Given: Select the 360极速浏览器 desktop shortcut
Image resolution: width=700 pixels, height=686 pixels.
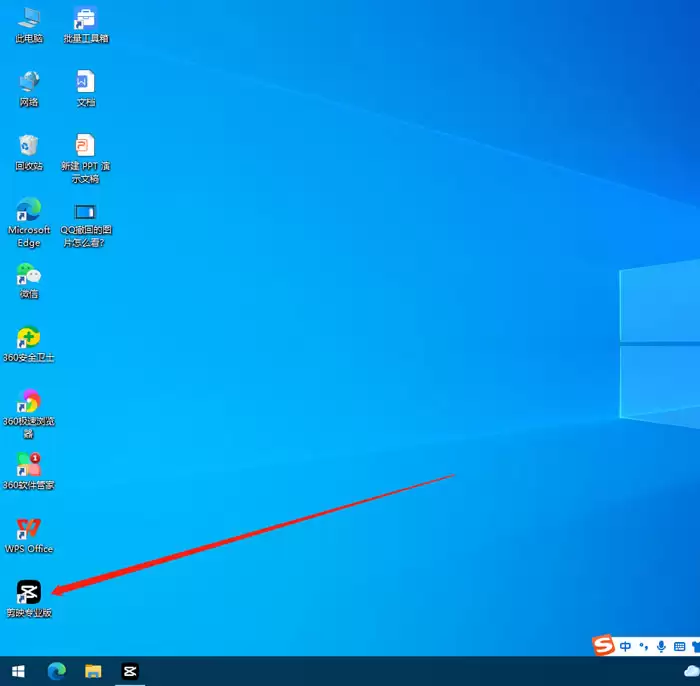Looking at the screenshot, I should coord(29,402).
